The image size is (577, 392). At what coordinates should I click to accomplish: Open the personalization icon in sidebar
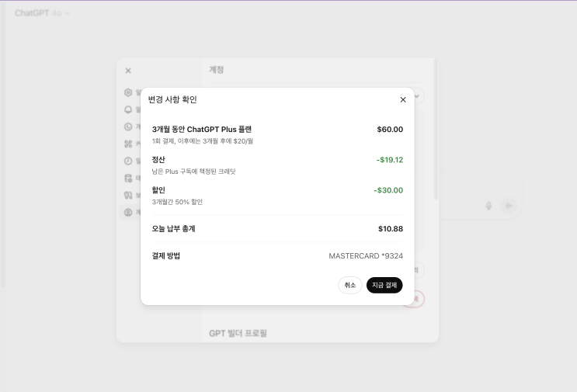(x=128, y=127)
